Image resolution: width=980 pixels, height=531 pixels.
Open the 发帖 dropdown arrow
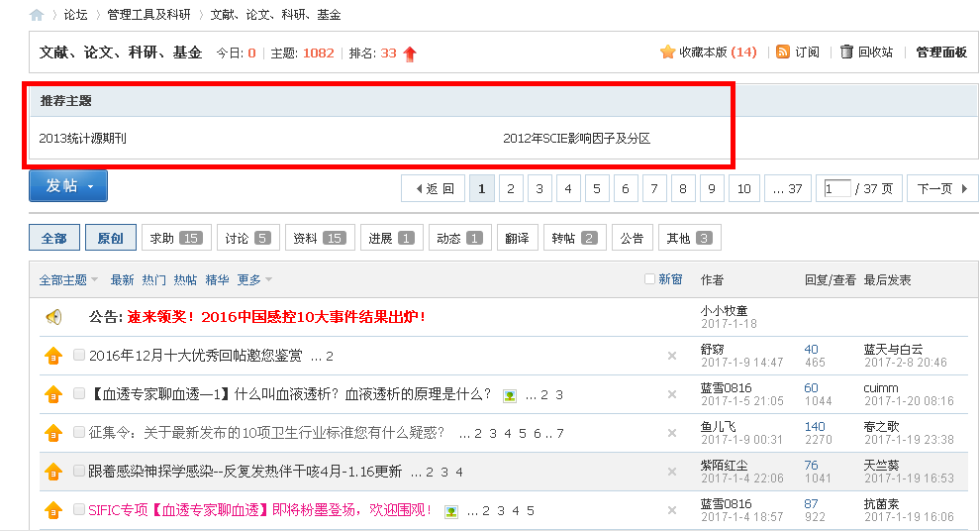(x=91, y=186)
